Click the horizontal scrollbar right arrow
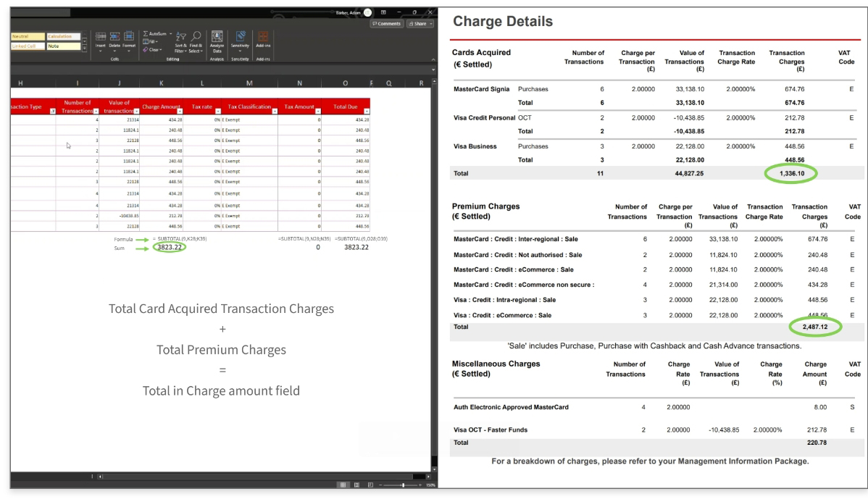Image resolution: width=868 pixels, height=502 pixels. point(428,476)
